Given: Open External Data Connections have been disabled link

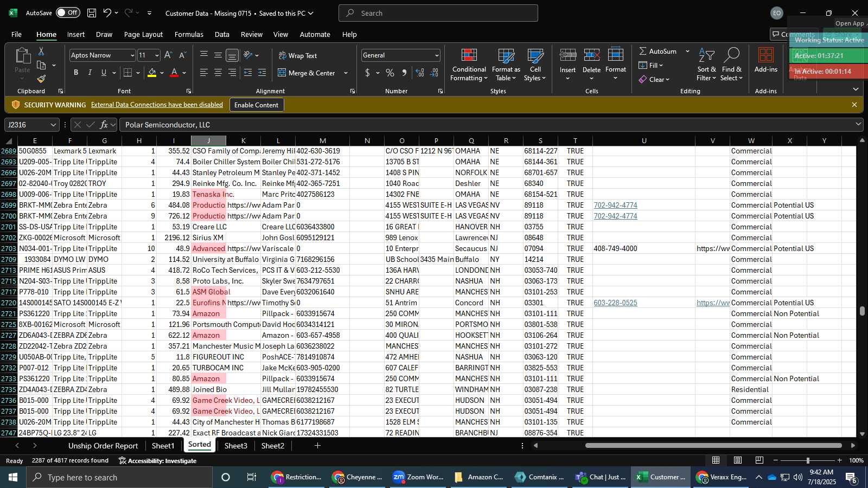Looking at the screenshot, I should point(157,105).
